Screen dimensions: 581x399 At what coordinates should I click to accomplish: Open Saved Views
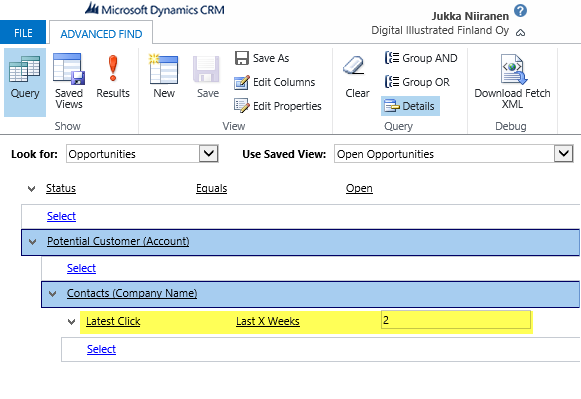69,82
